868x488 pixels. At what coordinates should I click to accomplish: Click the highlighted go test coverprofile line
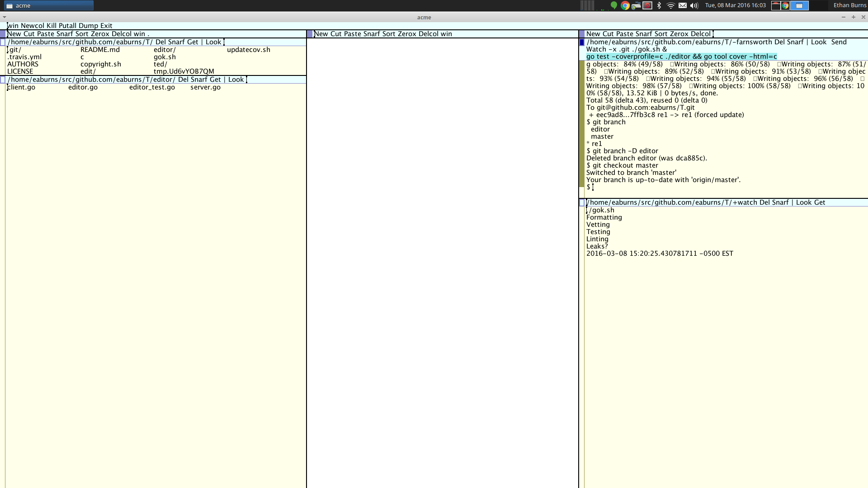(682, 56)
